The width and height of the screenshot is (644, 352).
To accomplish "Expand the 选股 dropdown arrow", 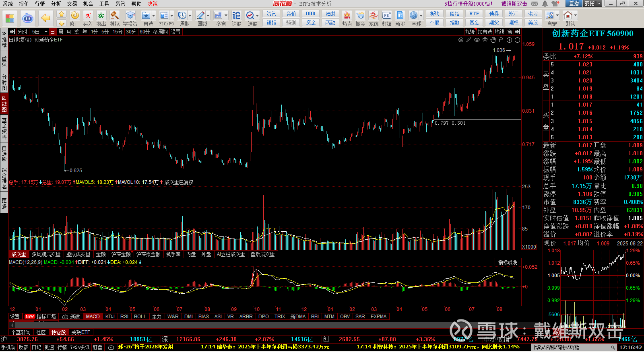I will point(258,16).
